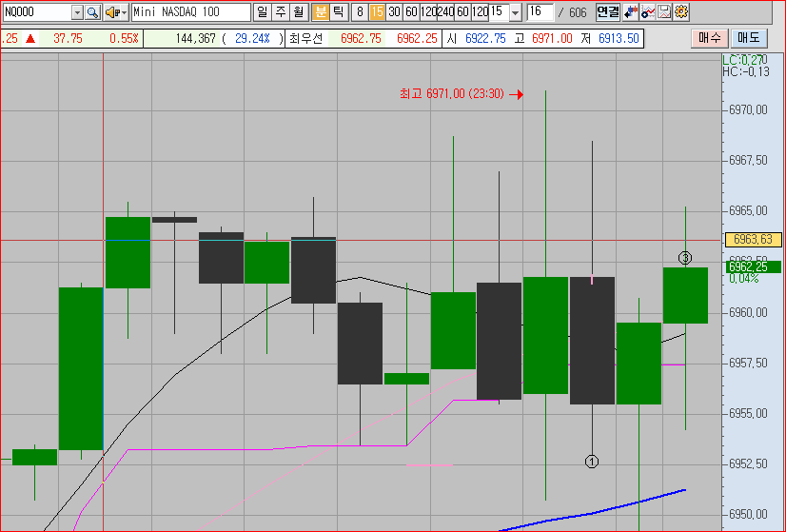Image resolution: width=786 pixels, height=532 pixels.
Task: Click the circled 3 marker above last candle
Action: coord(685,258)
